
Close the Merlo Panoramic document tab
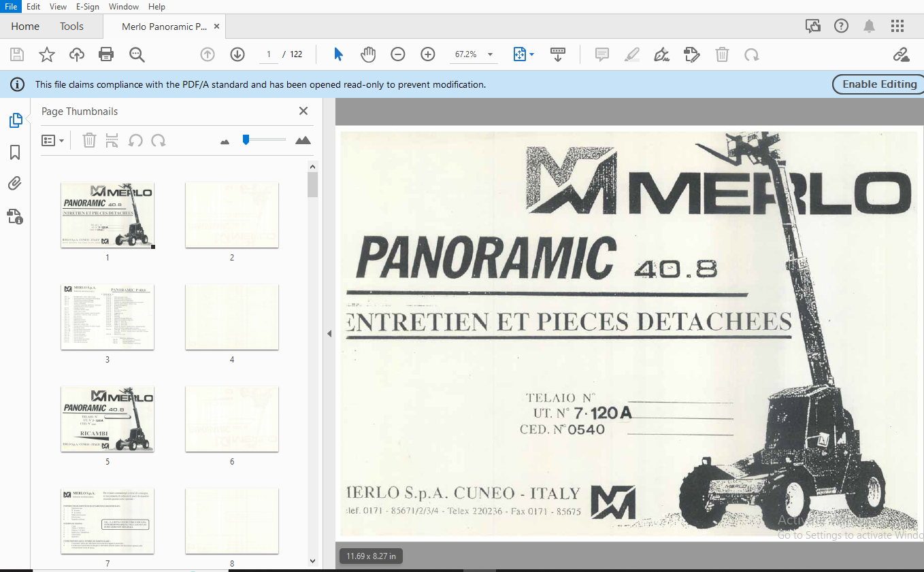(216, 27)
